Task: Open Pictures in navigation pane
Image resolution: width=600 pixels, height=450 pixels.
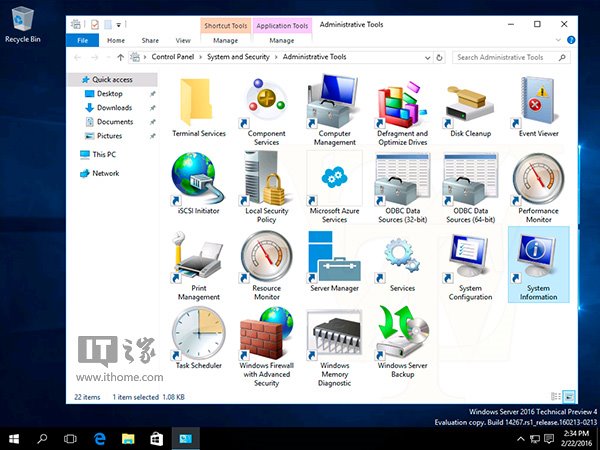Action: point(109,136)
